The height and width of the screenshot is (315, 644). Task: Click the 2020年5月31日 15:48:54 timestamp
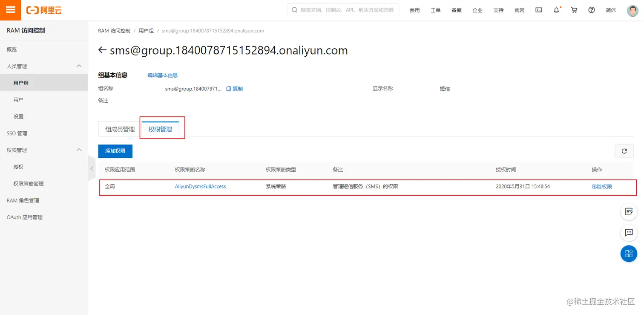click(523, 187)
